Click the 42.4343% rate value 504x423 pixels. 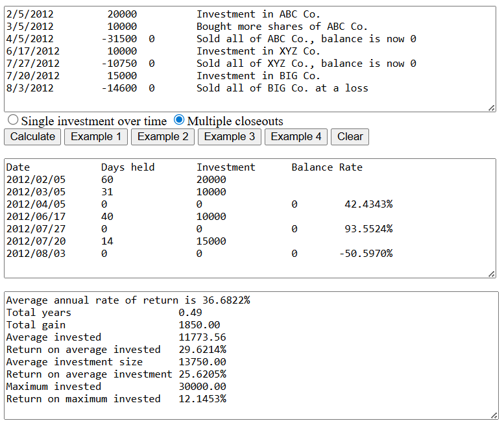368,204
